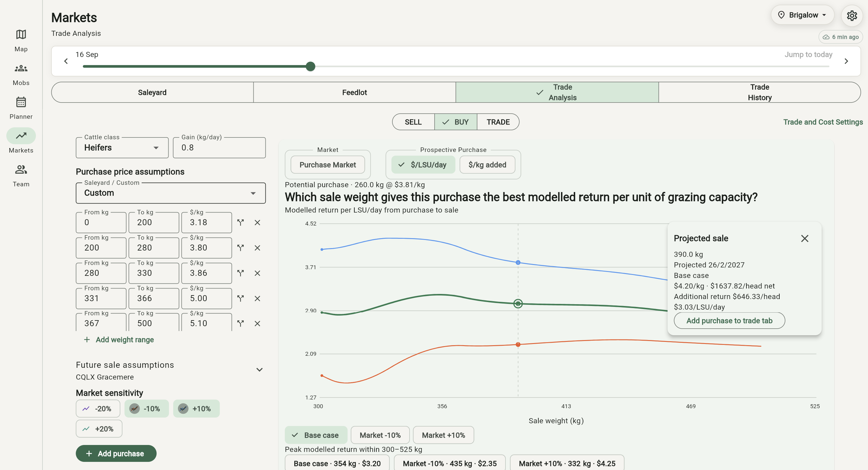Open settings gear icon

pyautogui.click(x=851, y=15)
